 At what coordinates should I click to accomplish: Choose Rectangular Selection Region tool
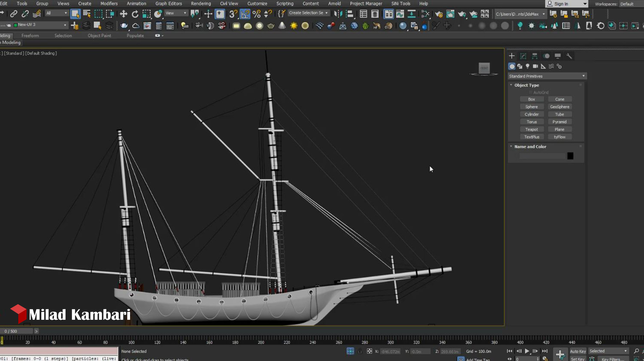pyautogui.click(x=98, y=14)
